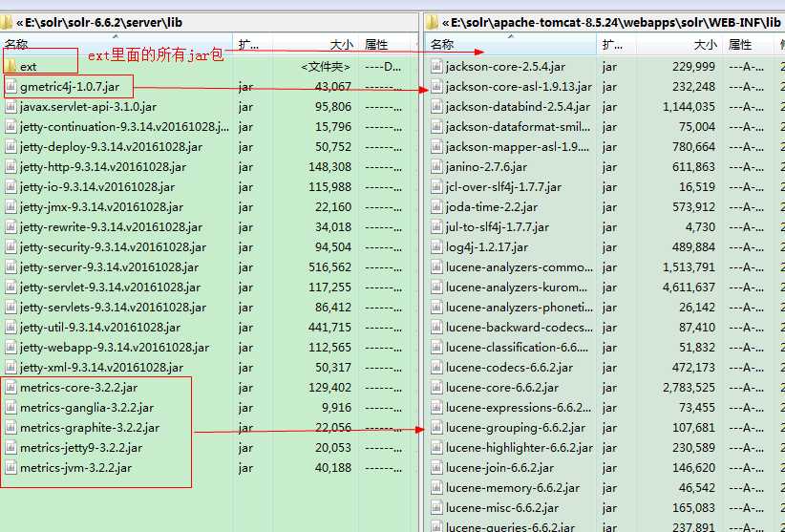Screen dimensions: 785x532
Task: Click the lucene-codecs-6.6.2.jar file icon
Action: [436, 368]
